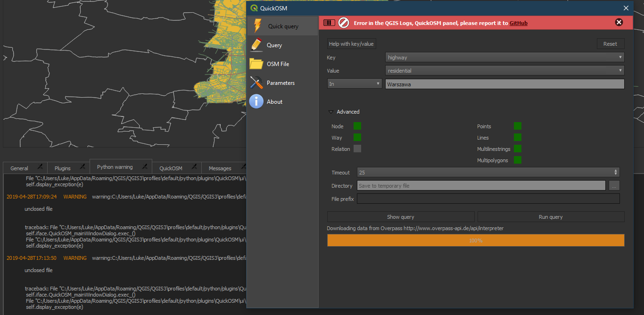
Task: Open the OSM File folder icon
Action: pos(256,64)
